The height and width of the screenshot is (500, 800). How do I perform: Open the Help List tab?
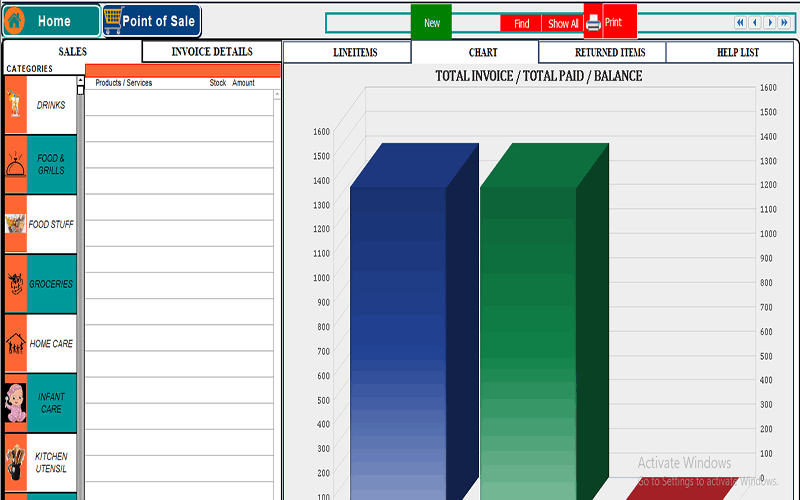click(737, 53)
